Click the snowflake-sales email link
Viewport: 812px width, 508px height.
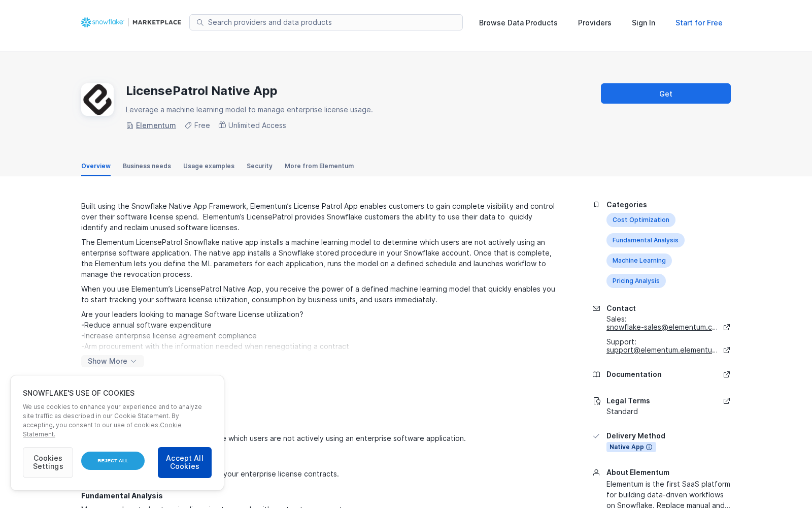tap(662, 327)
